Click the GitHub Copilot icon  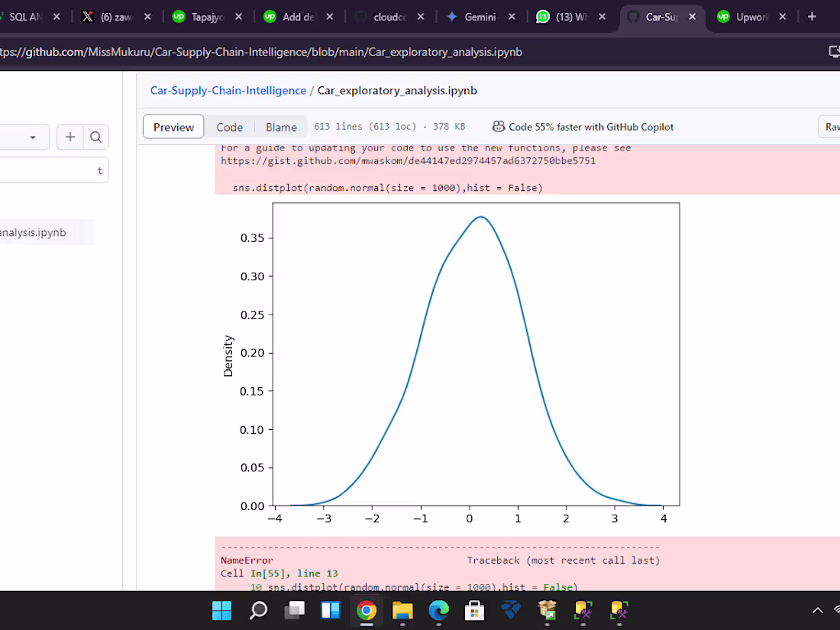500,127
